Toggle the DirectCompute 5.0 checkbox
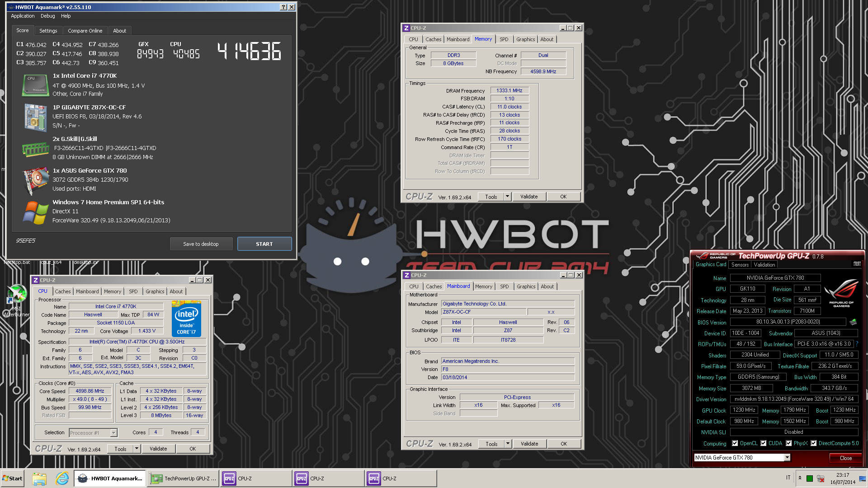This screenshot has width=868, height=488. point(813,443)
